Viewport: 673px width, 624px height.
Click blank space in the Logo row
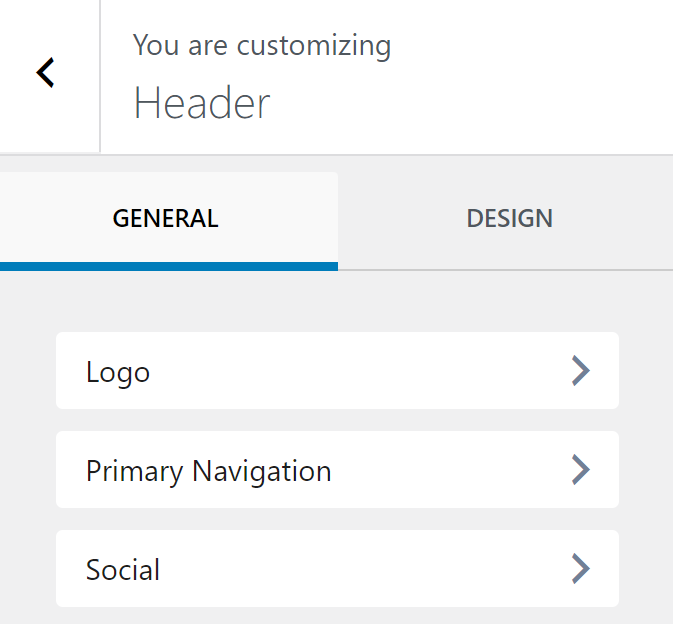coord(380,371)
